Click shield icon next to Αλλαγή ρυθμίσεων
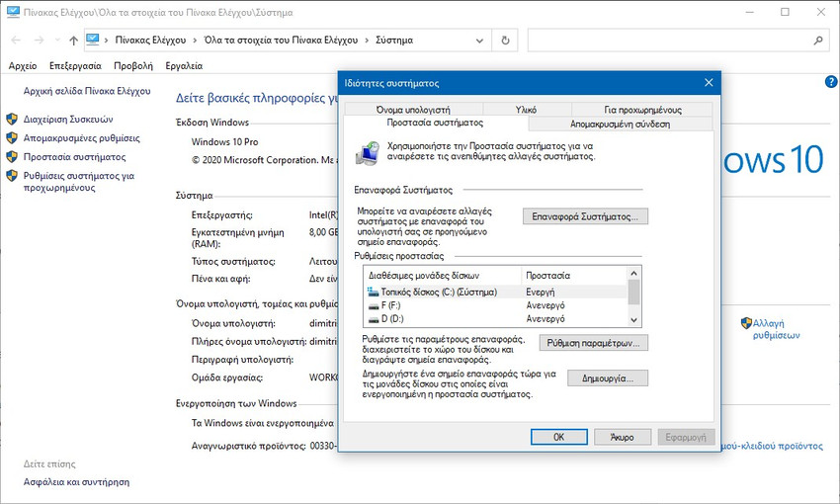 (746, 323)
